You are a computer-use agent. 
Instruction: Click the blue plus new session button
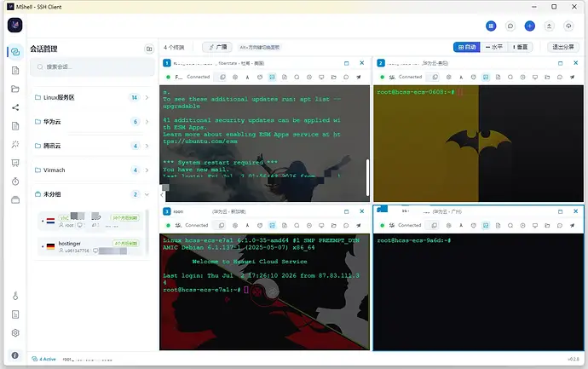click(529, 26)
